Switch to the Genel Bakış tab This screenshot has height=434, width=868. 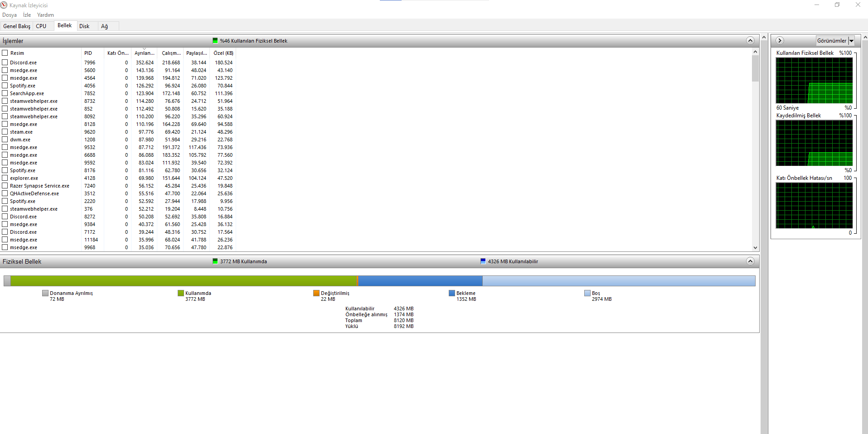pos(17,26)
